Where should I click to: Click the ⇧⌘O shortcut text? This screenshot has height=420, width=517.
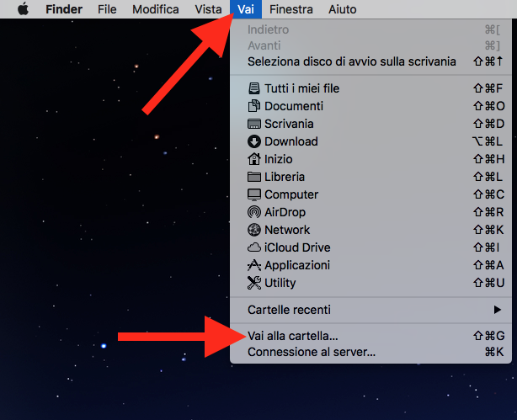pyautogui.click(x=488, y=106)
